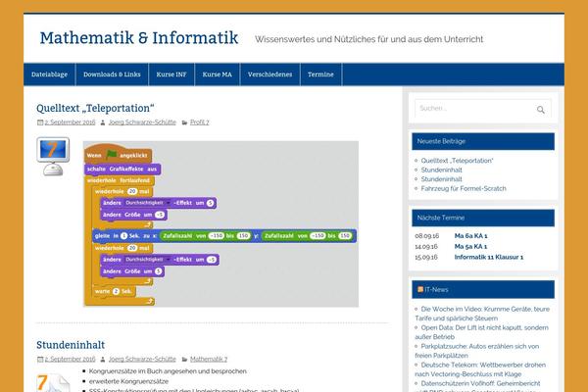Open Fahrzeug für Formel-Scratch link

[x=464, y=189]
